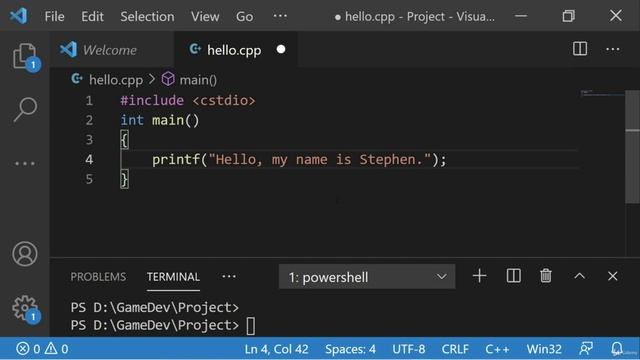Click in the terminal prompt input area
Image resolution: width=640 pixels, height=360 pixels.
pos(250,326)
